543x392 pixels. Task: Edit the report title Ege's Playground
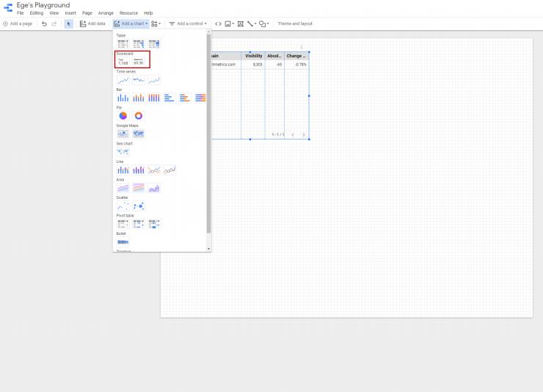click(x=43, y=5)
